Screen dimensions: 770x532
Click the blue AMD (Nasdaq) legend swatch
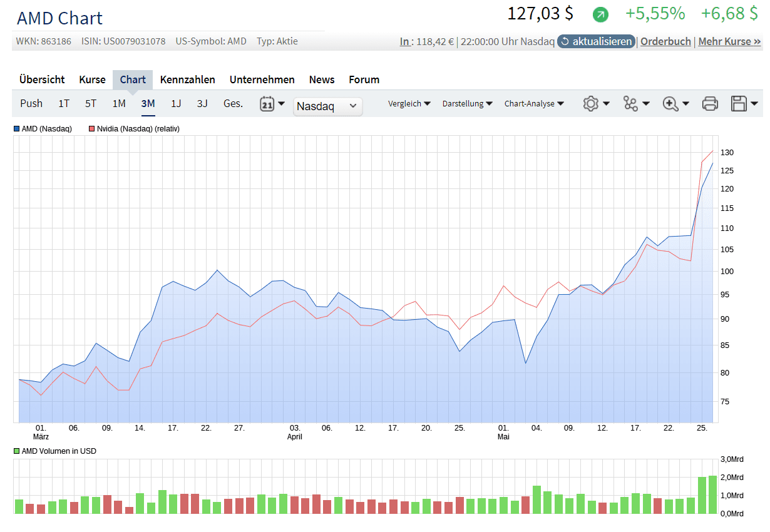[x=16, y=129]
